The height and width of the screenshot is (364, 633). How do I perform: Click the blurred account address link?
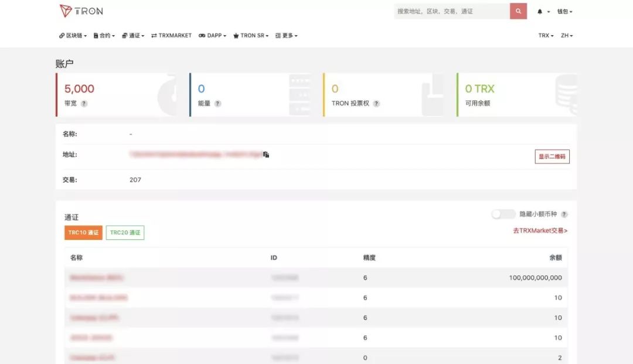click(195, 154)
